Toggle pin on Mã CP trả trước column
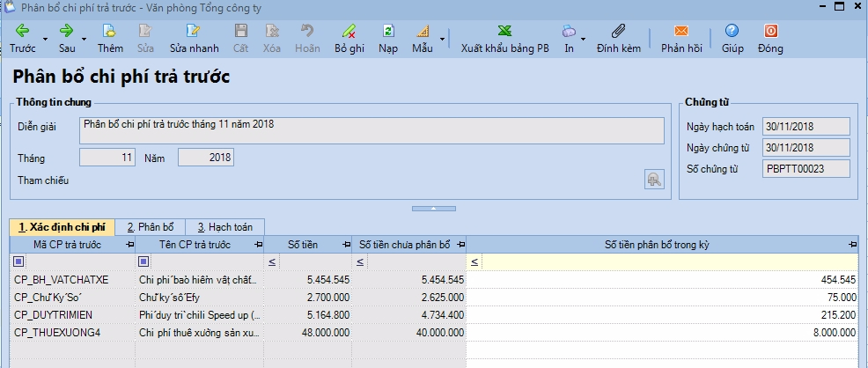The width and height of the screenshot is (868, 368). (129, 245)
